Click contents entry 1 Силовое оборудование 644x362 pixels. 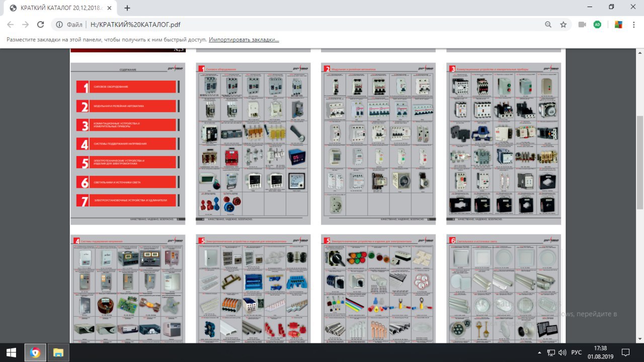pyautogui.click(x=127, y=87)
